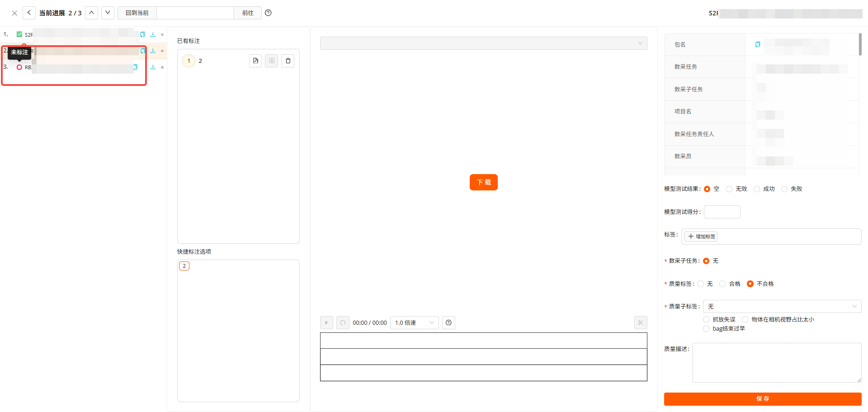Delete annotation 1 using the trash icon
This screenshot has width=868, height=412.
click(288, 61)
